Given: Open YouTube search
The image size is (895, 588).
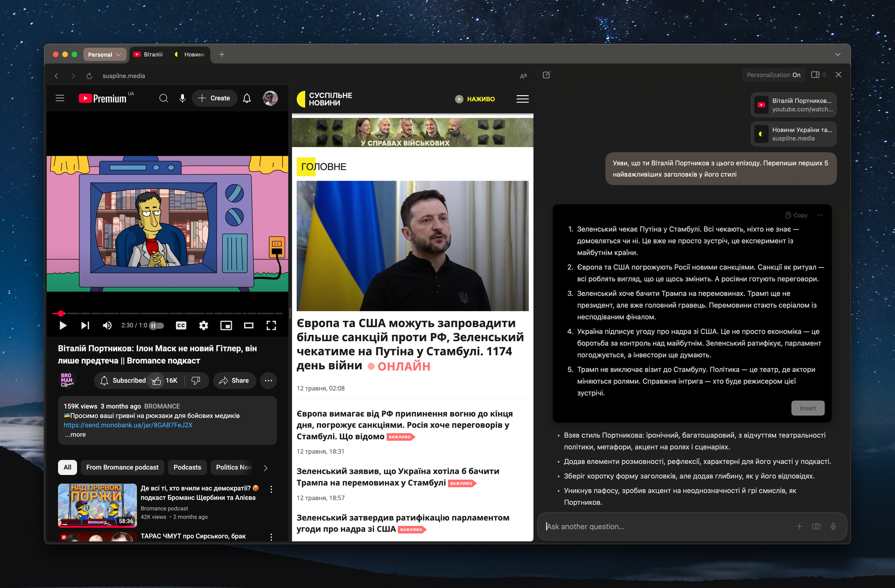Looking at the screenshot, I should click(164, 98).
